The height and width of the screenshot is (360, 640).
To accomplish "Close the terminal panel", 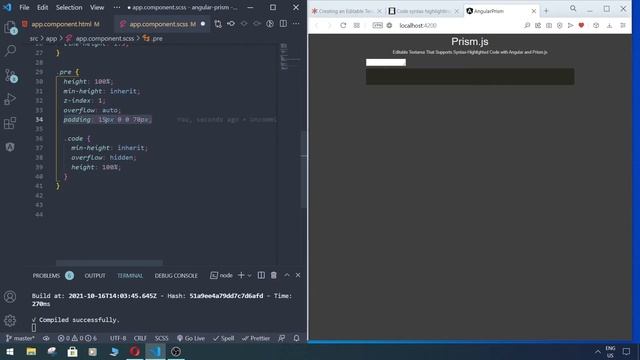I will click(298, 276).
